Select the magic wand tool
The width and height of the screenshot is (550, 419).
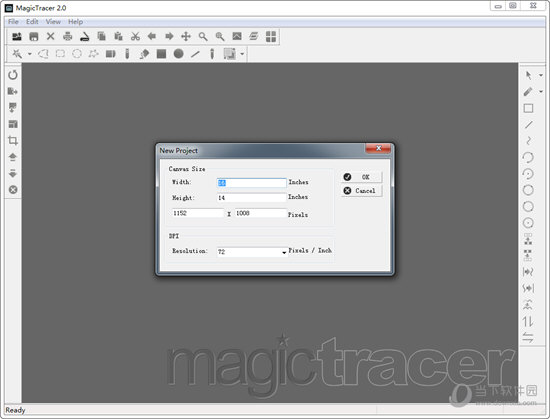17,54
